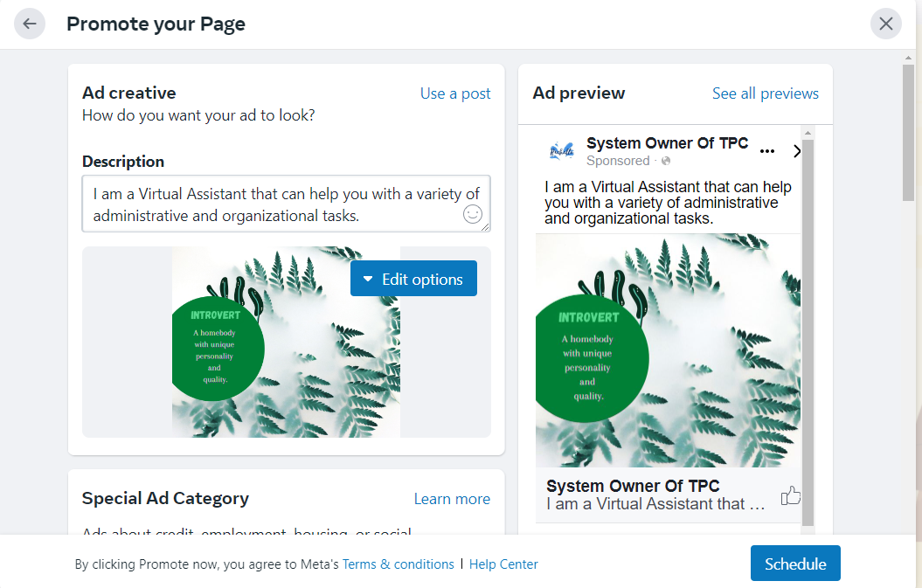
Task: Click the Schedule button
Action: click(795, 564)
